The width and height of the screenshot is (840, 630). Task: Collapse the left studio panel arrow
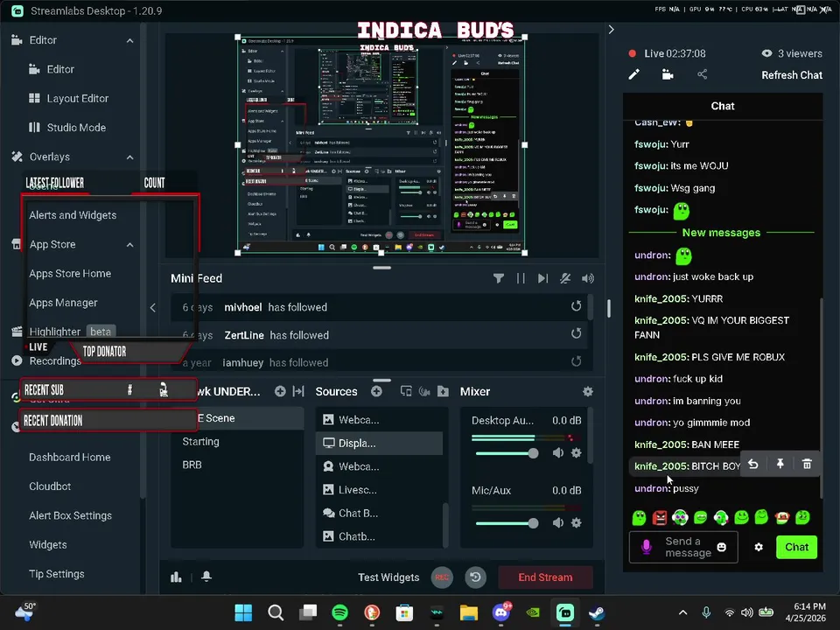pyautogui.click(x=153, y=307)
